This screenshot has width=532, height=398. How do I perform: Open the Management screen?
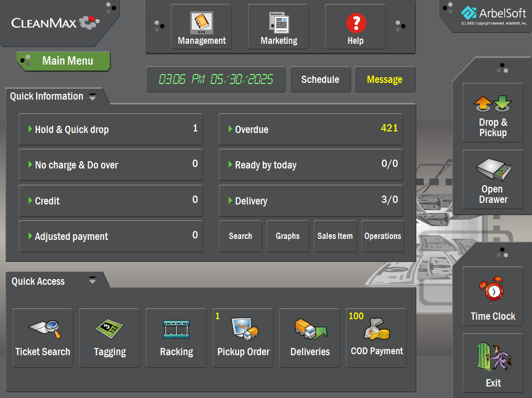(x=201, y=27)
